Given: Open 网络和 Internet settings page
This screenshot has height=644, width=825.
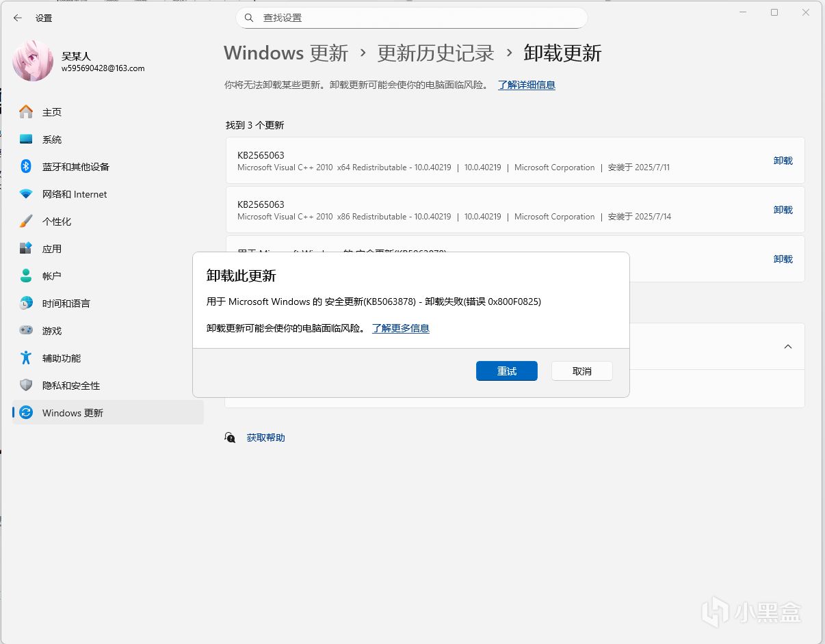Looking at the screenshot, I should click(x=108, y=193).
